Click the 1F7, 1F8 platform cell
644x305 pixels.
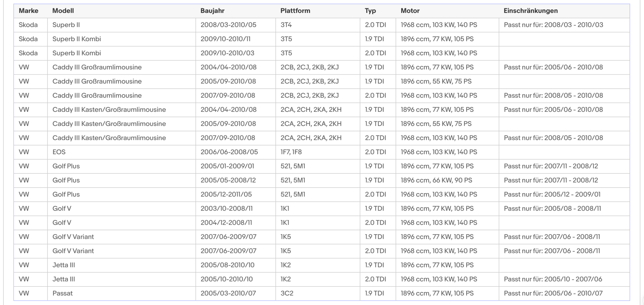[x=318, y=152]
